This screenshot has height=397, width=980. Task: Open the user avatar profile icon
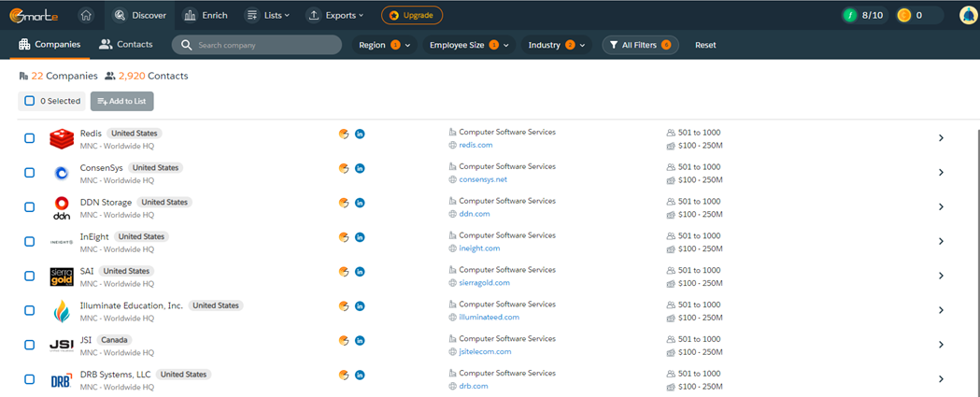click(968, 16)
